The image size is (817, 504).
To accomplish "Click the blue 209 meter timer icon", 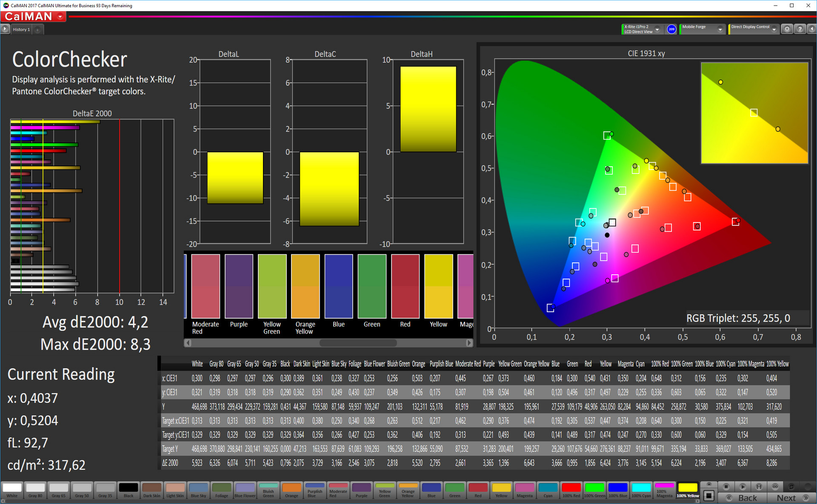I will coord(671,29).
